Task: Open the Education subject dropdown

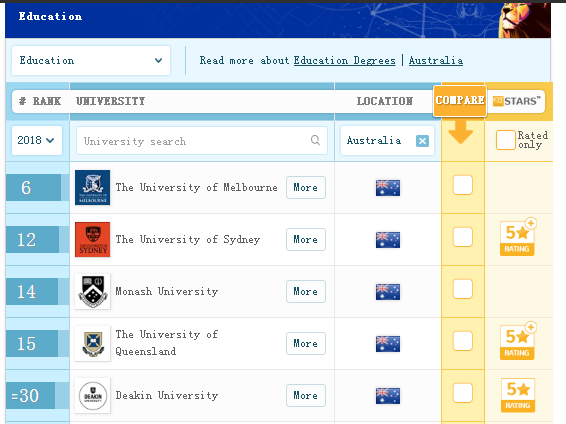Action: click(91, 61)
